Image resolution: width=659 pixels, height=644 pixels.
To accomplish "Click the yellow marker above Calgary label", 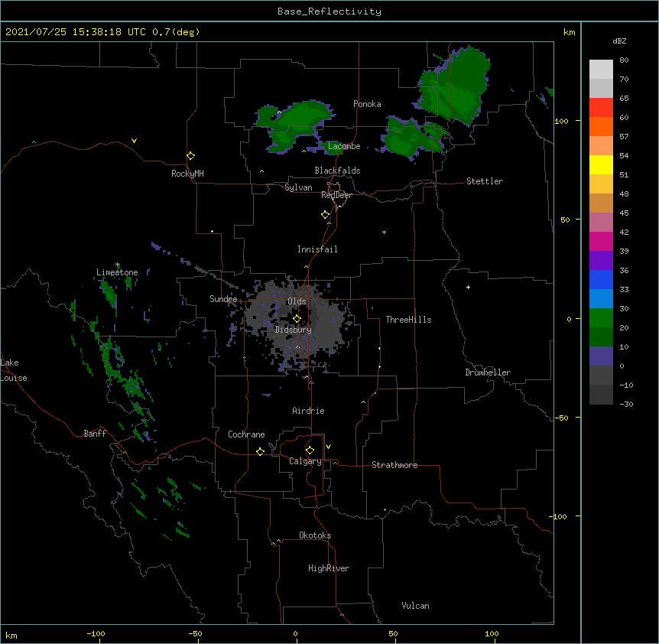I will (x=310, y=450).
